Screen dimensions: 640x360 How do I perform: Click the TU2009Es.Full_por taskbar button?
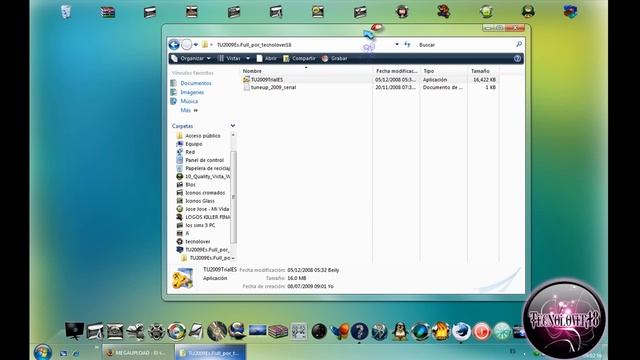[211, 353]
